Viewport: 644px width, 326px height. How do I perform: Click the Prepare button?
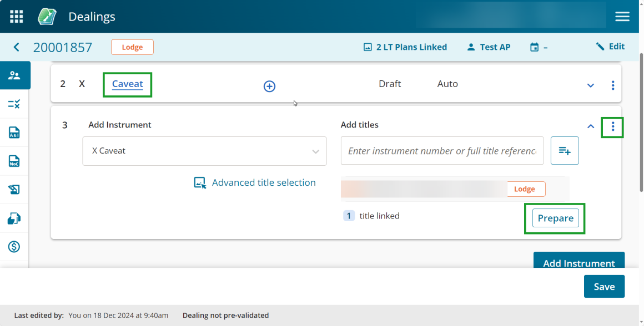[x=556, y=218]
